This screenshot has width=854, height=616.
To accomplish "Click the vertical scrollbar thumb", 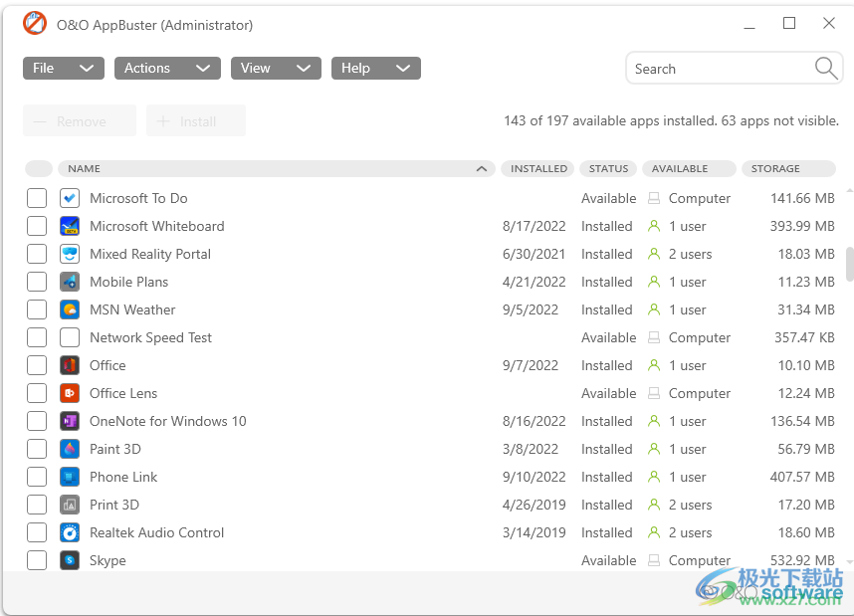I will [849, 264].
